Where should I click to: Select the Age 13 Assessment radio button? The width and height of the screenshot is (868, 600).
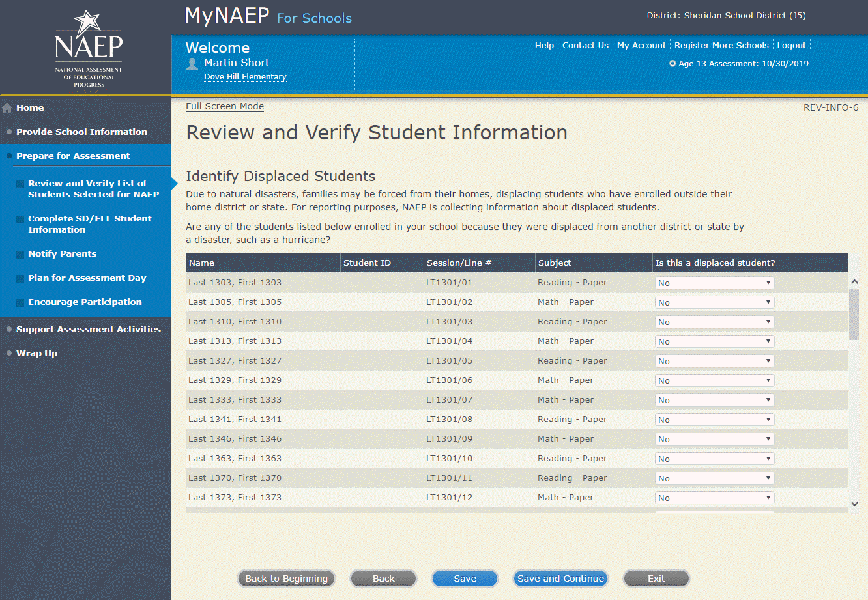tap(673, 64)
